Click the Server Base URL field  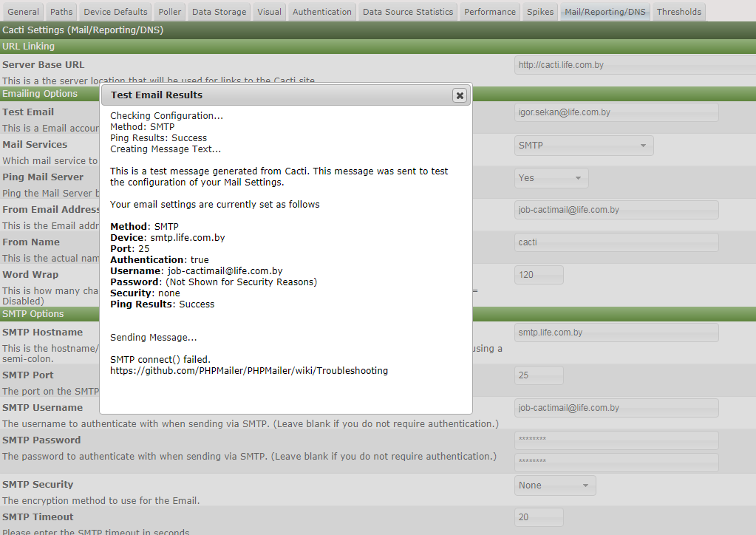635,65
